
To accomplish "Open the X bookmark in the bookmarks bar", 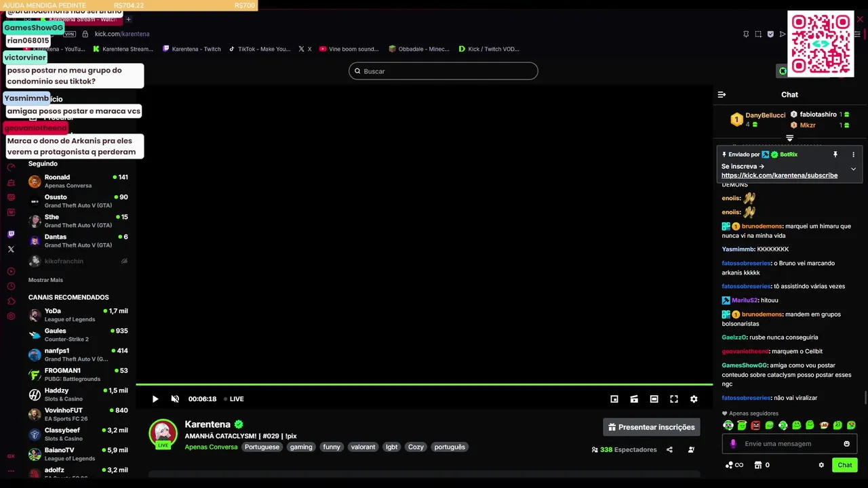I will pyautogui.click(x=305, y=49).
